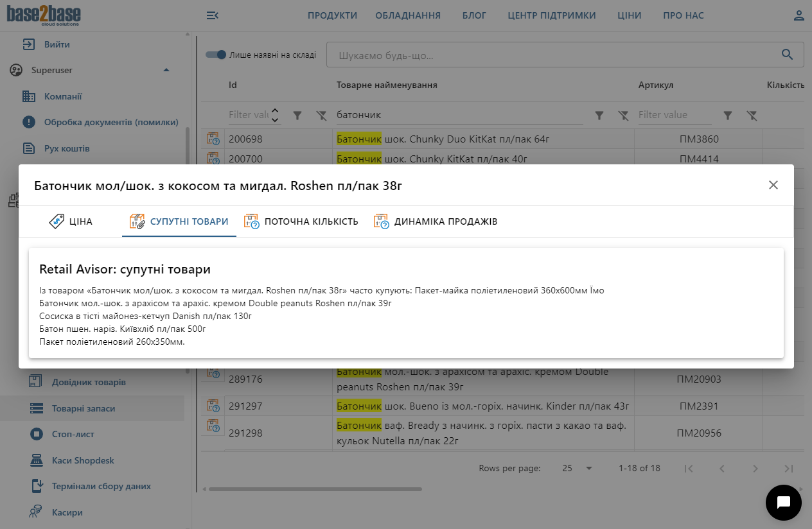
Task: Toggle Лише наявні на складі switch
Action: coord(216,55)
